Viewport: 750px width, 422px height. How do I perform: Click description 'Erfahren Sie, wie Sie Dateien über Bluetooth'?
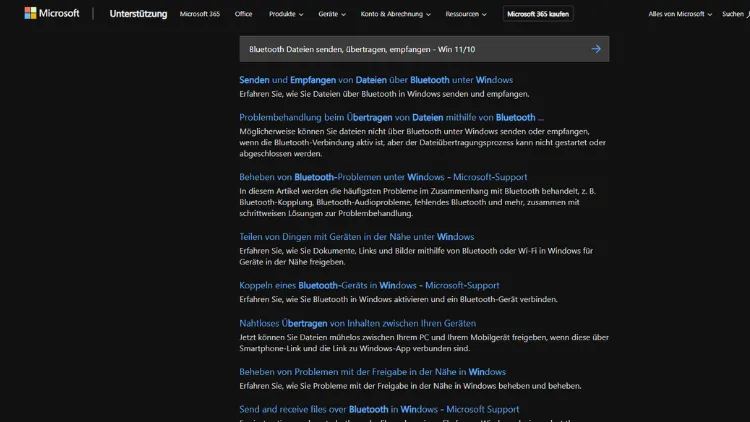384,94
